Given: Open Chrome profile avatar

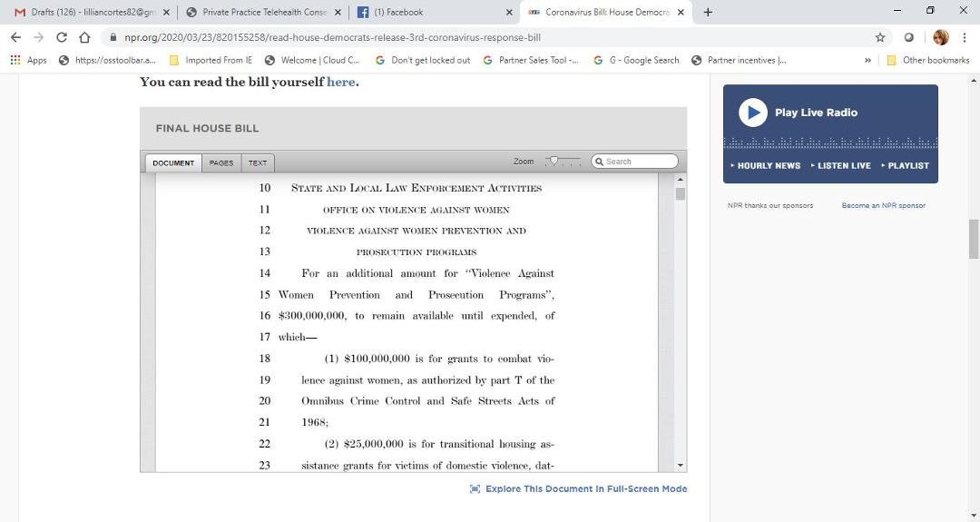Looking at the screenshot, I should coord(941,37).
